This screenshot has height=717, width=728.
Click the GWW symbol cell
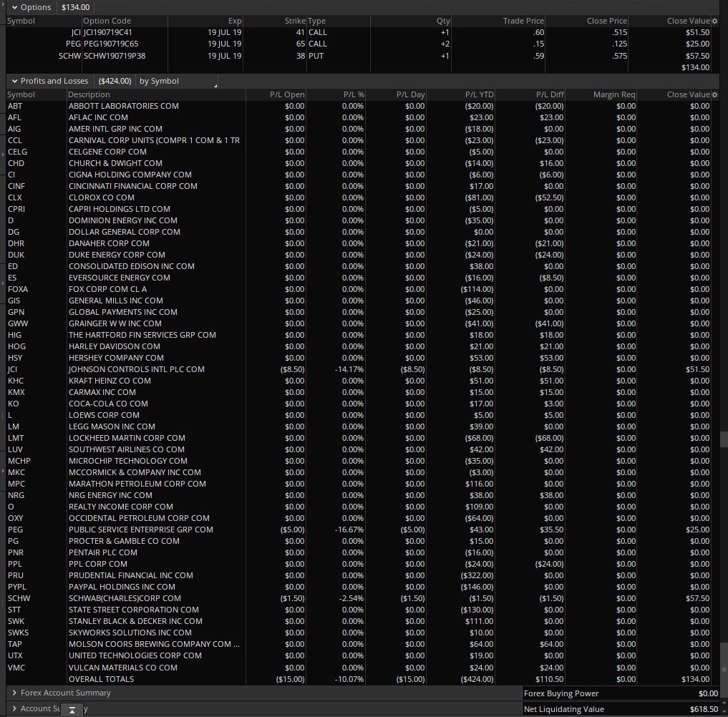click(x=18, y=323)
